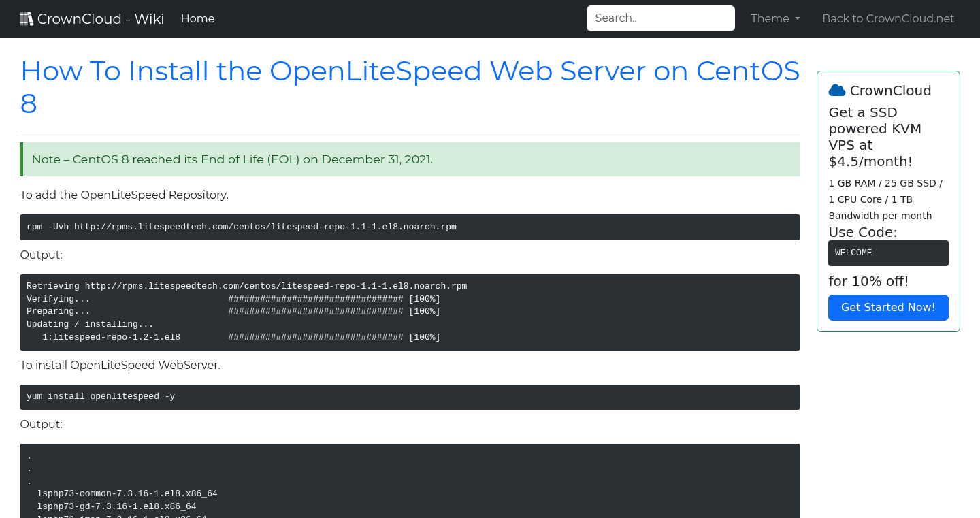Navigate to the Home menu item
Viewport: 980px width, 518px height.
click(197, 18)
